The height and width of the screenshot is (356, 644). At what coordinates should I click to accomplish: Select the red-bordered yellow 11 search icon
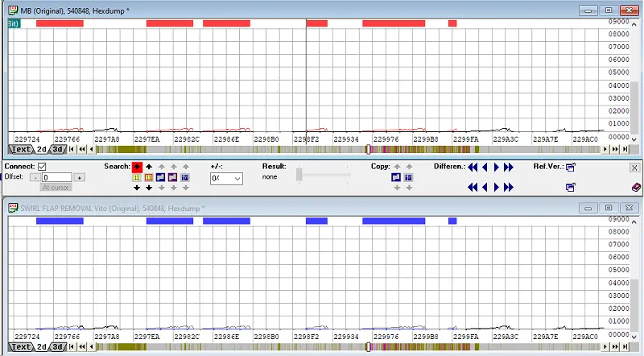149,177
